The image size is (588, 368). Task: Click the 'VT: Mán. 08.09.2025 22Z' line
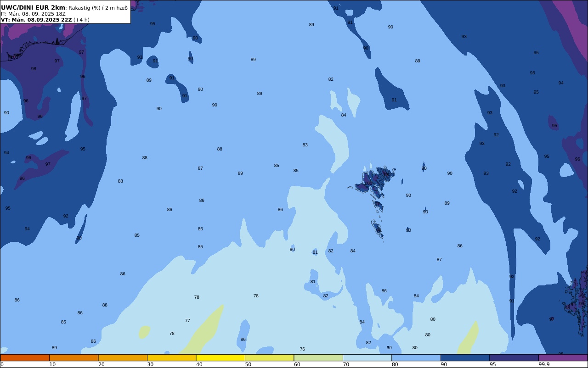36,20
